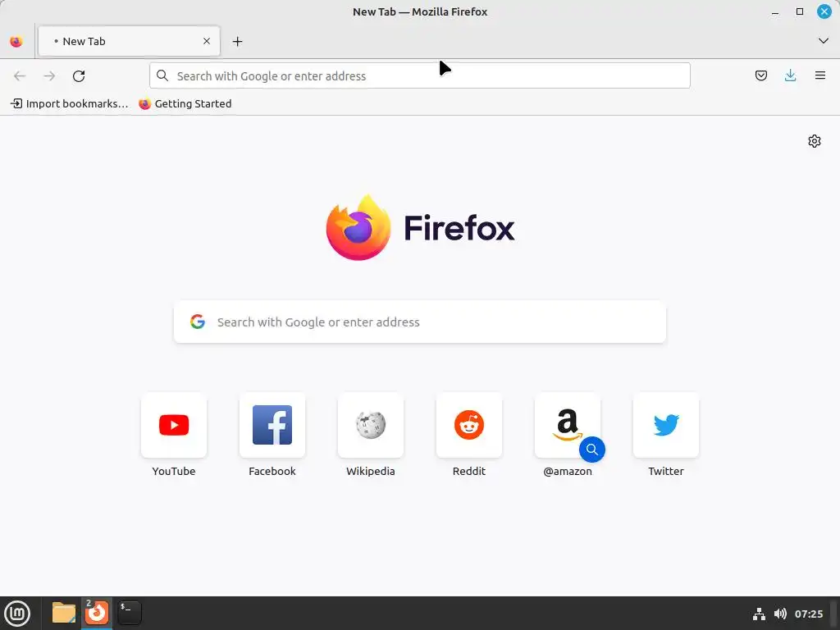Click the YouTube label text
The height and width of the screenshot is (630, 840).
(174, 471)
